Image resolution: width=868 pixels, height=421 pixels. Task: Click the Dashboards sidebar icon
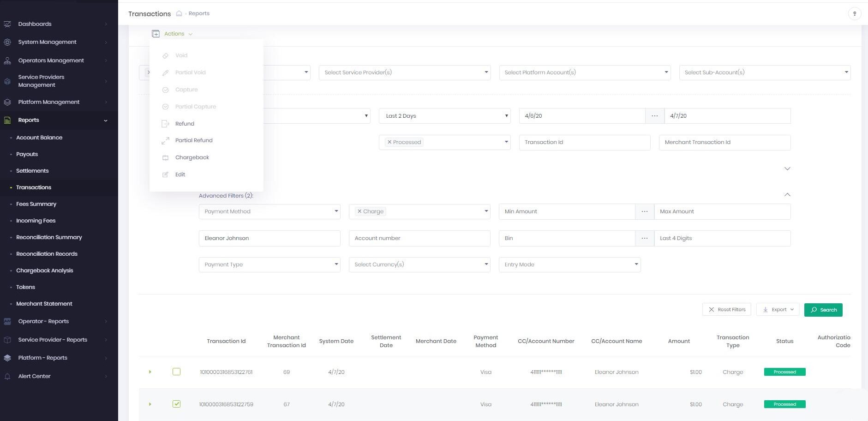point(7,24)
